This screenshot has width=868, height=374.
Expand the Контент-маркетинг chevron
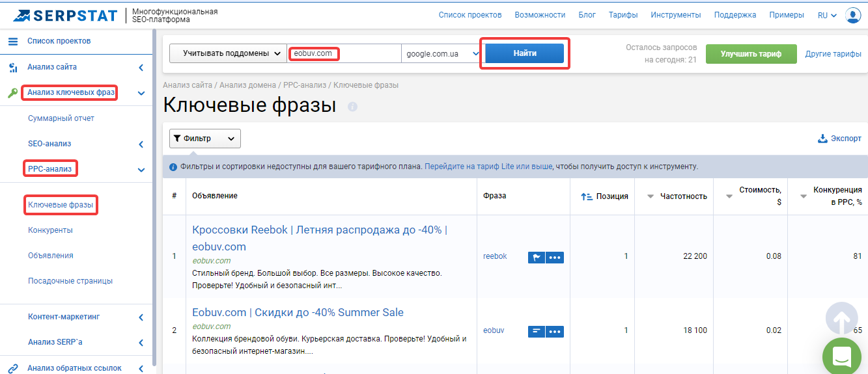141,317
